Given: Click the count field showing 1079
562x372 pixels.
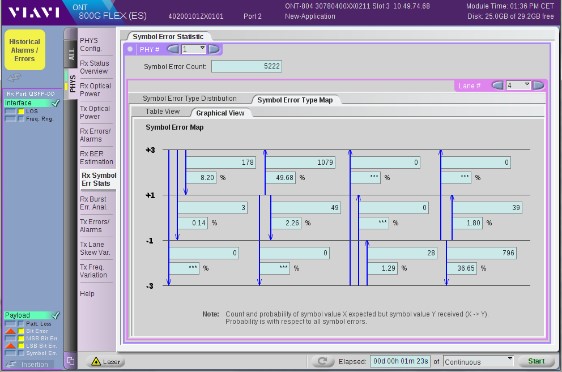Looking at the screenshot, I should tap(300, 162).
